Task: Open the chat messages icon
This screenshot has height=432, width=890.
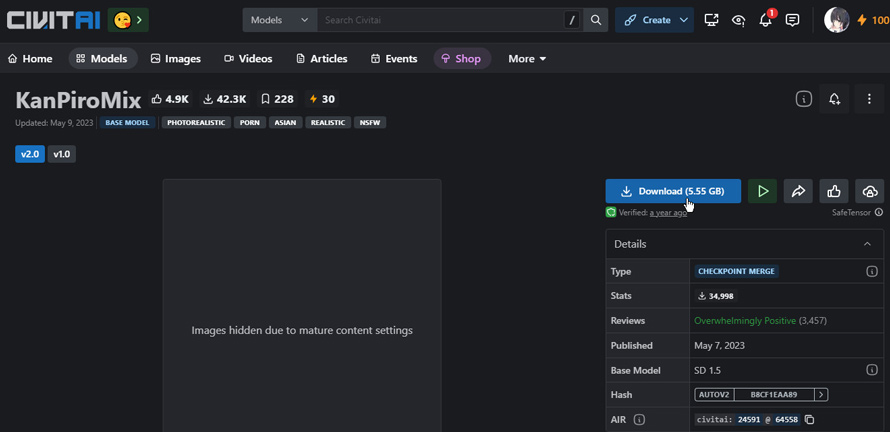Action: pos(792,20)
